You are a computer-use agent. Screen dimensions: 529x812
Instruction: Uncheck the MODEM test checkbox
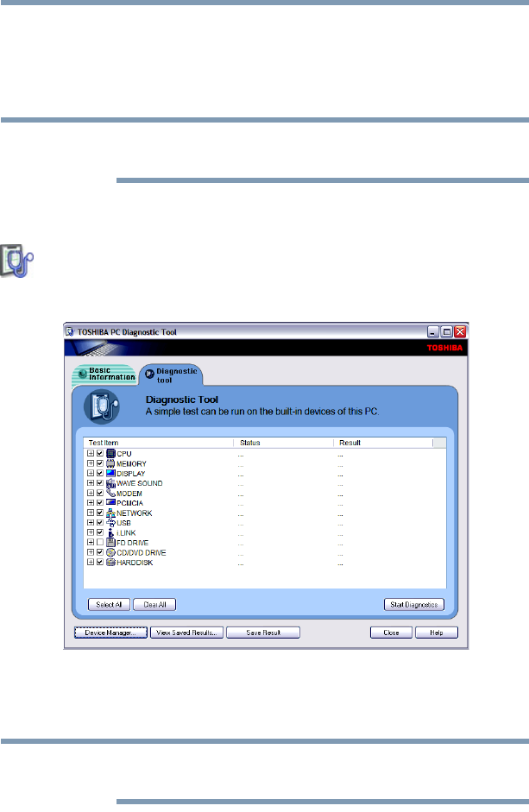coord(100,493)
